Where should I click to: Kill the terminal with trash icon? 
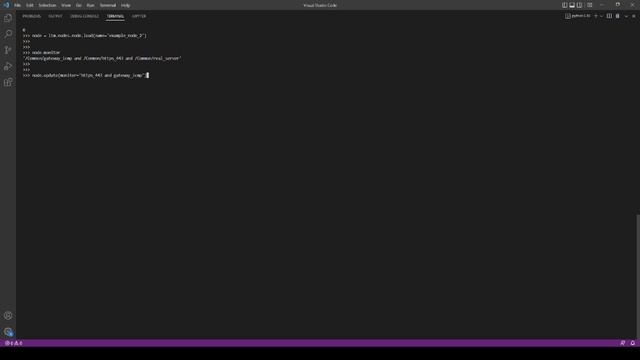[618, 16]
